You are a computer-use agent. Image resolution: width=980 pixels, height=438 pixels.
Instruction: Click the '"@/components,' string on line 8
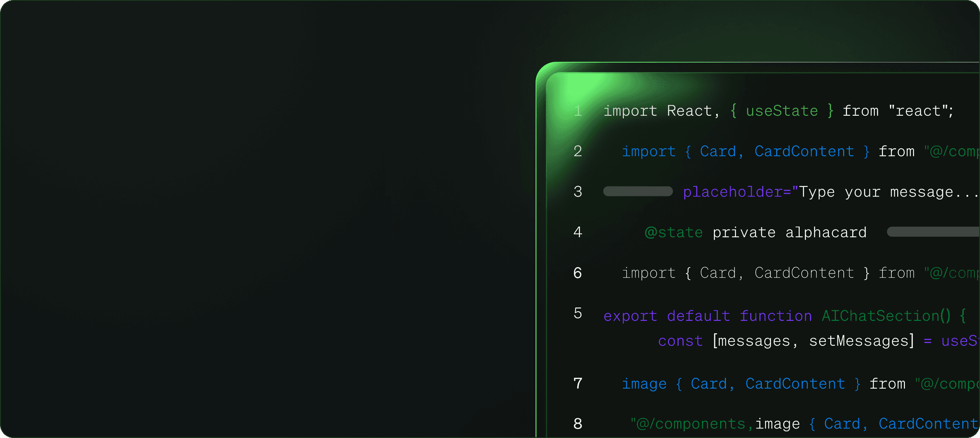(692, 424)
